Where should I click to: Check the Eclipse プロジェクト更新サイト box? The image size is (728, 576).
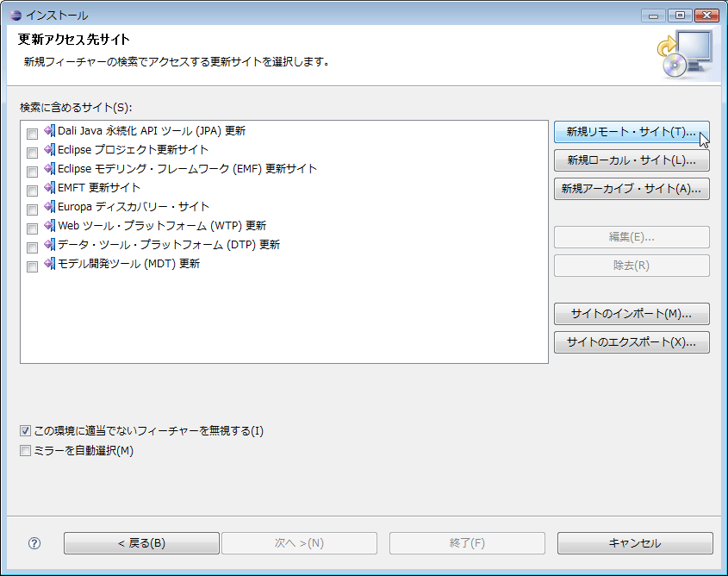point(32,153)
